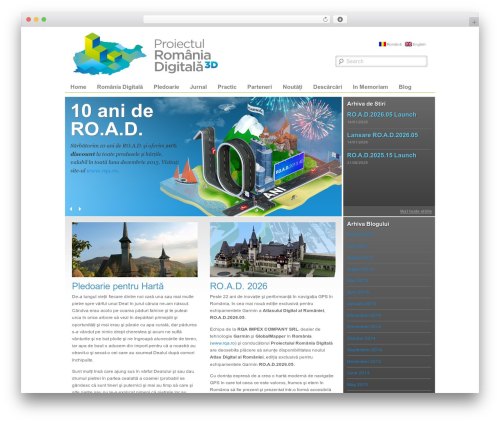Image resolution: width=500 pixels, height=423 pixels.
Task: Switch language to English
Action: pyautogui.click(x=419, y=44)
